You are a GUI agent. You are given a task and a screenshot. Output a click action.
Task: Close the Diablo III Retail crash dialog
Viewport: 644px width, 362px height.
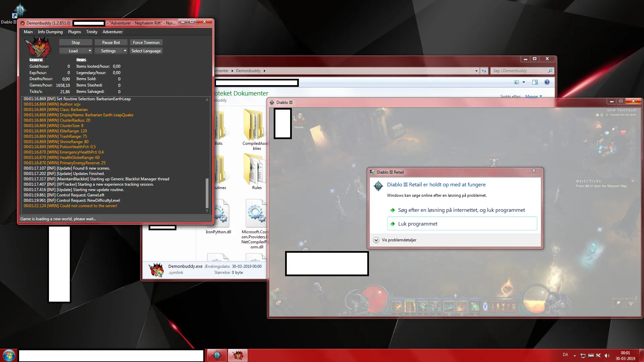point(534,171)
